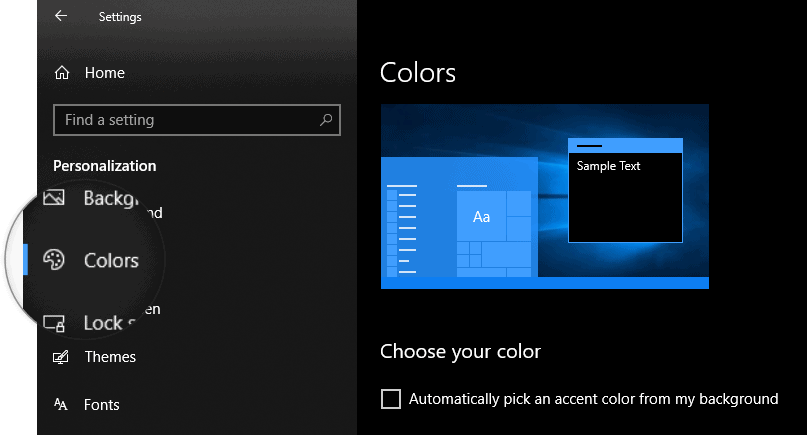Click the Colors palette icon

click(x=54, y=260)
